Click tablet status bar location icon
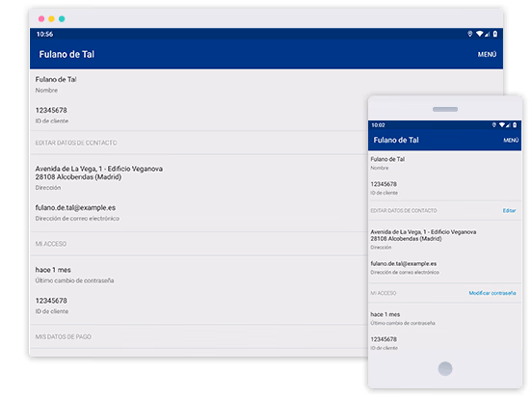The width and height of the screenshot is (532, 398). pyautogui.click(x=470, y=34)
